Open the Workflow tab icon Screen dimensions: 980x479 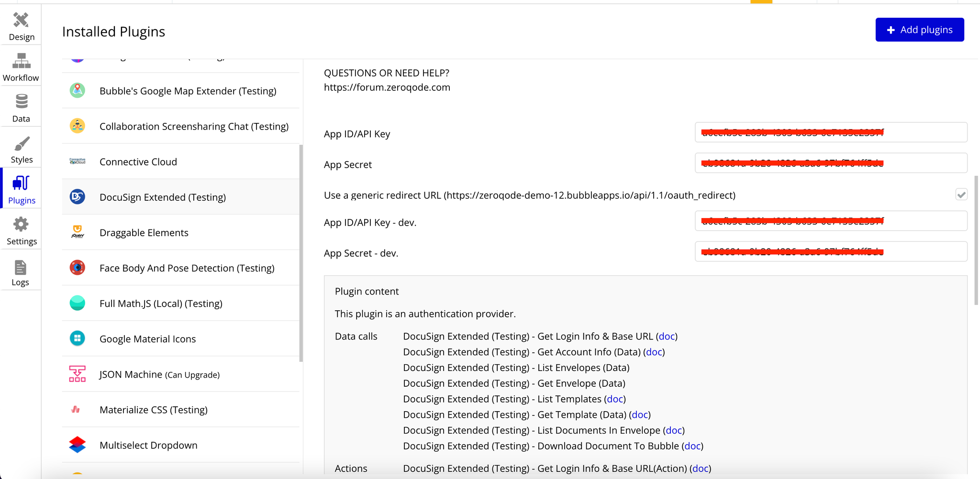tap(21, 61)
